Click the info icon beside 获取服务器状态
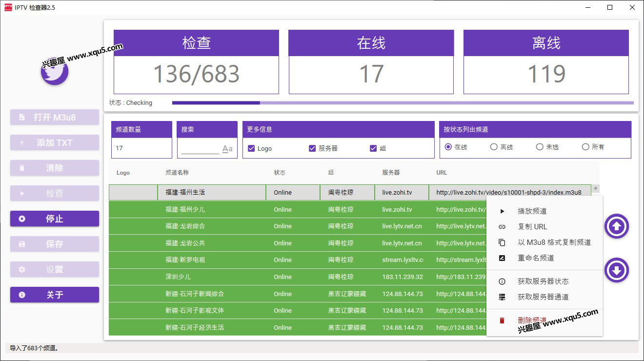This screenshot has width=644, height=361. 502,281
